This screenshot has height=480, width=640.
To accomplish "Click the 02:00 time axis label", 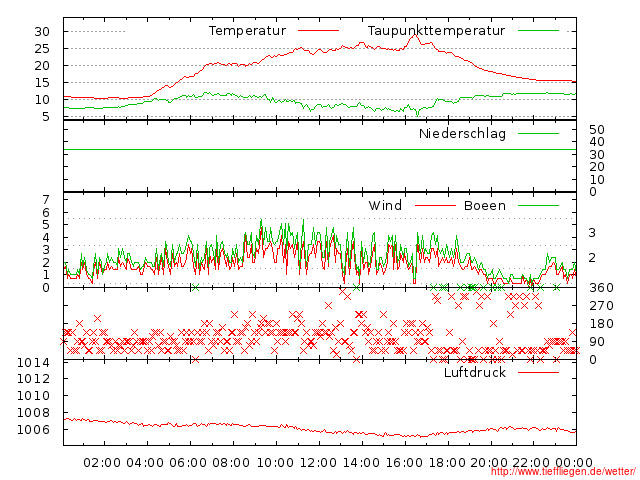I will pyautogui.click(x=102, y=463).
